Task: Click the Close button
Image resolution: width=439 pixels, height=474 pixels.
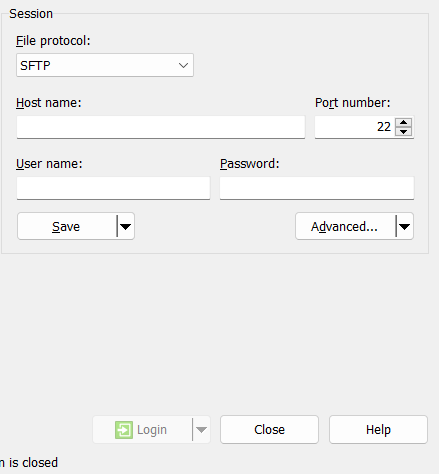Action: point(269,430)
